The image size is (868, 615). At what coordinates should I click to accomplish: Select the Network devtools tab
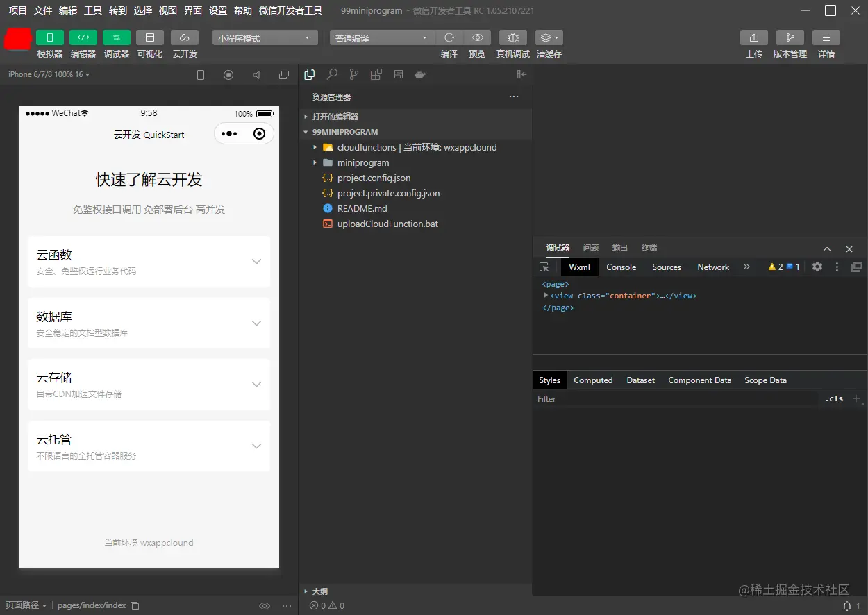tap(713, 267)
